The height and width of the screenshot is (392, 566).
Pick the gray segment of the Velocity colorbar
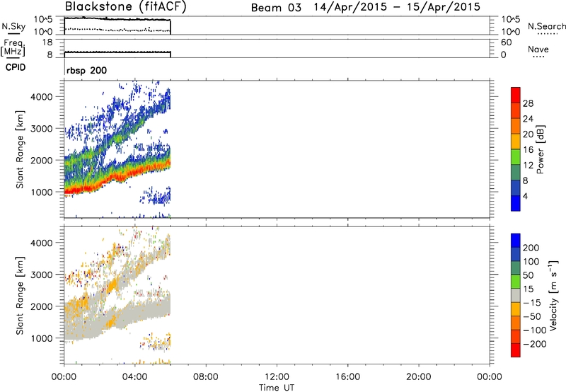pos(516,295)
